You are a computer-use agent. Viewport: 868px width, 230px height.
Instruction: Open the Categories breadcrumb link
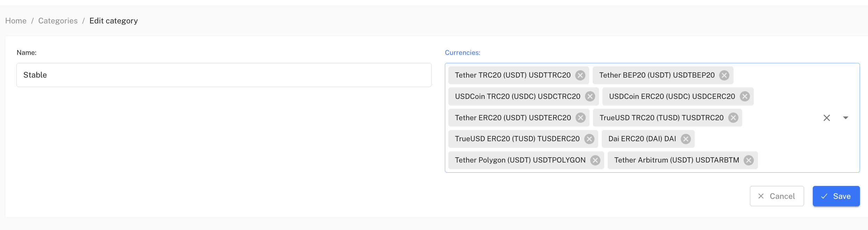click(58, 21)
